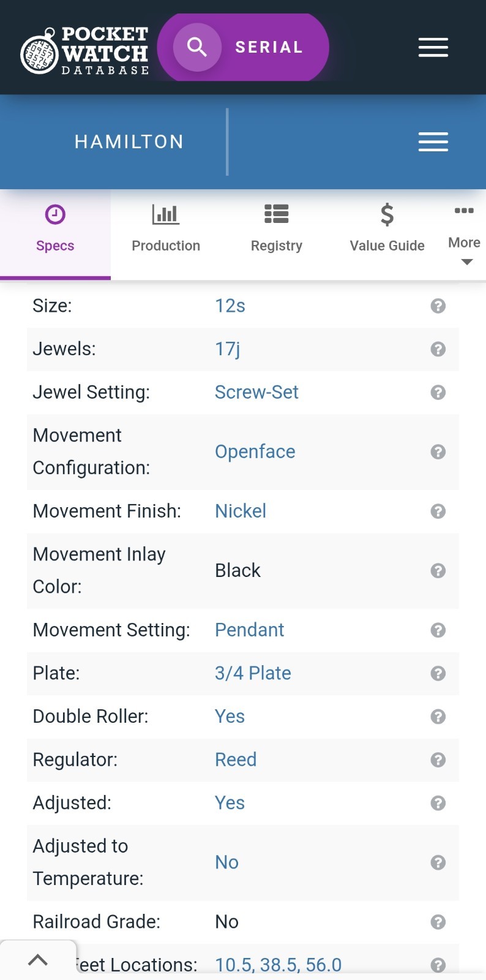This screenshot has height=980, width=486.
Task: Click the question mark next to Regulator
Action: coord(438,759)
